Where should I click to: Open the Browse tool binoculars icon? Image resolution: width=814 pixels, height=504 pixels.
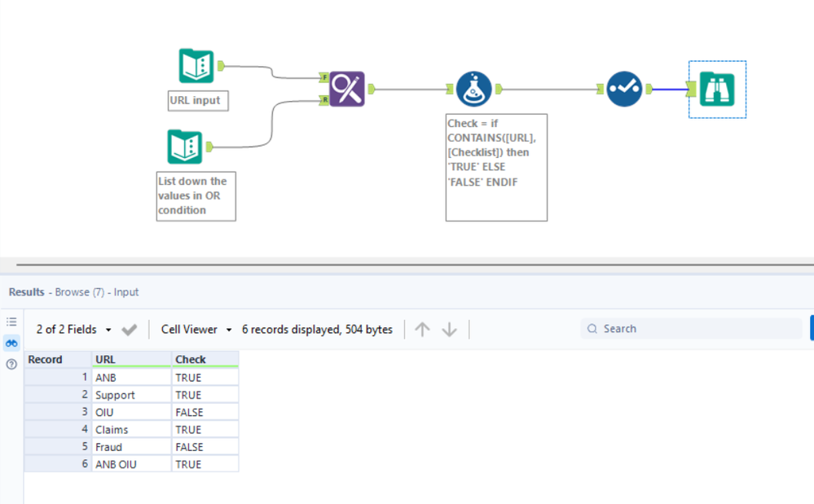pos(717,89)
